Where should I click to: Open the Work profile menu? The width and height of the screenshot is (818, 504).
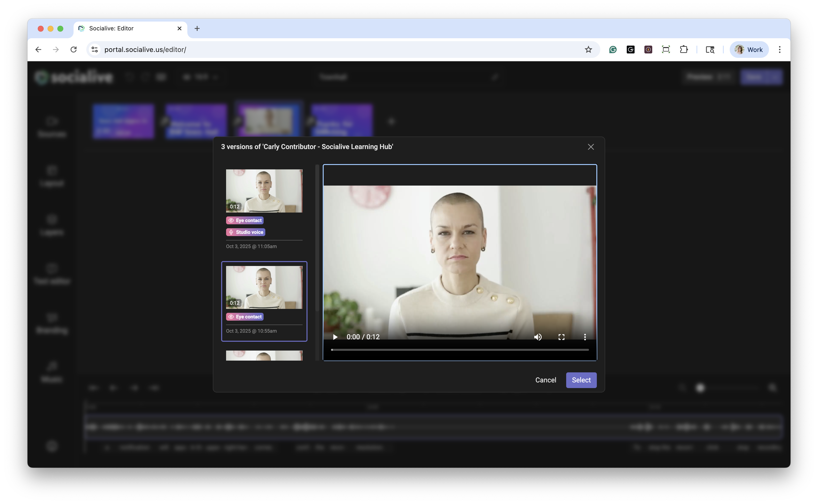[x=749, y=50]
